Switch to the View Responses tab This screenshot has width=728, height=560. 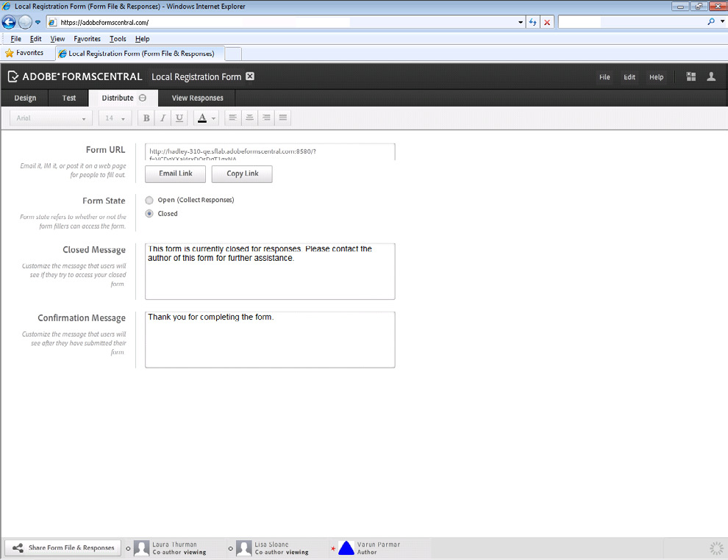(x=197, y=98)
